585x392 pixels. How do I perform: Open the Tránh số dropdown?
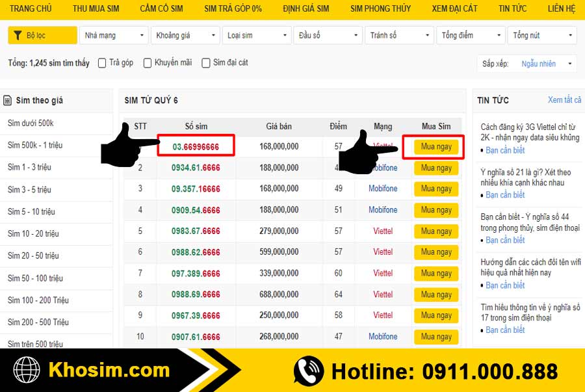(x=400, y=35)
